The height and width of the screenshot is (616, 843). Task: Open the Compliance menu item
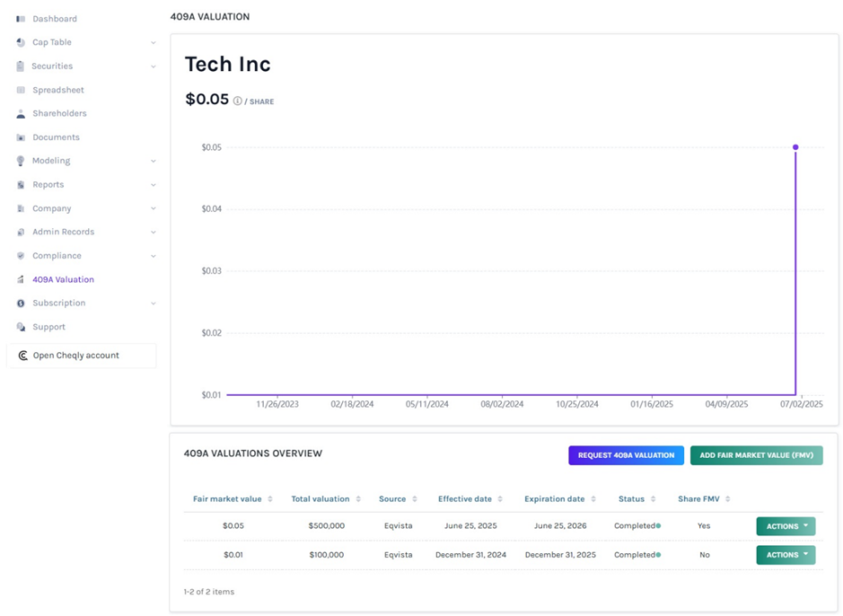point(57,256)
